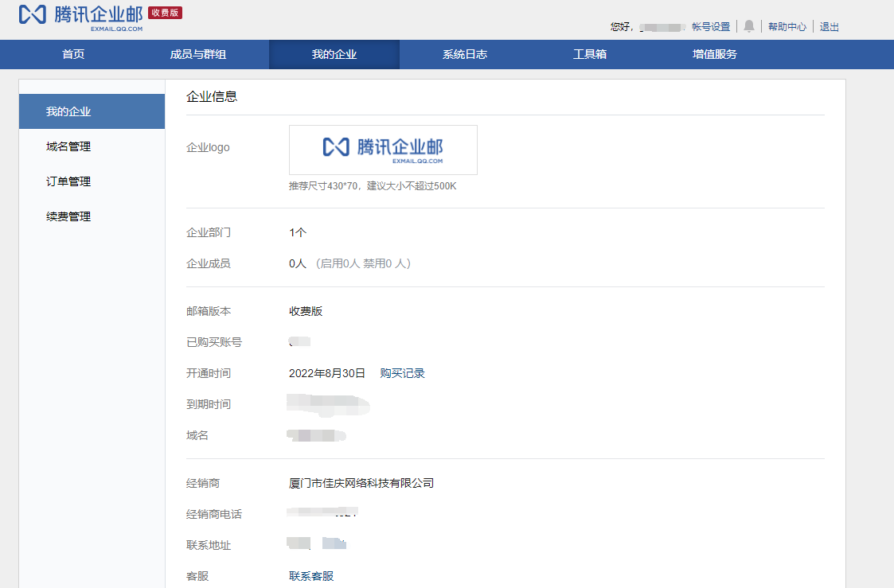Click the 收费版 mailbox version value

click(306, 311)
